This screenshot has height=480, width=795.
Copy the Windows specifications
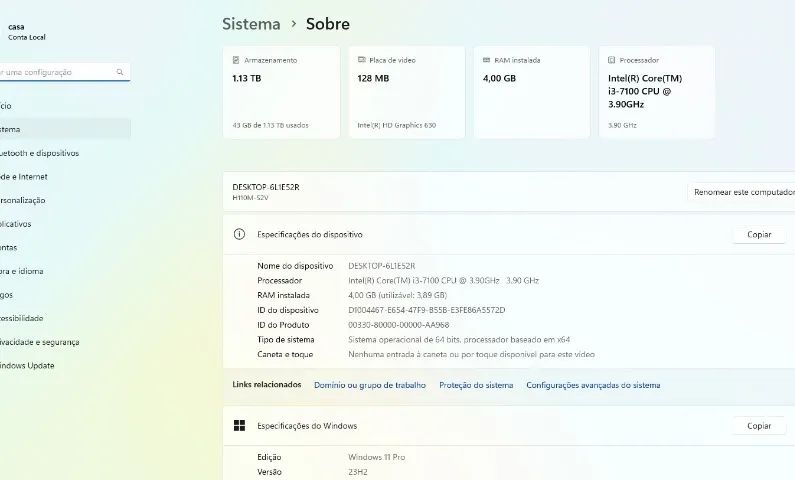tap(759, 426)
